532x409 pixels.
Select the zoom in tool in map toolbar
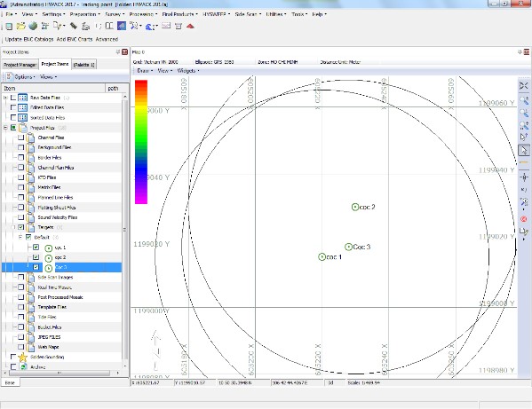[523, 100]
